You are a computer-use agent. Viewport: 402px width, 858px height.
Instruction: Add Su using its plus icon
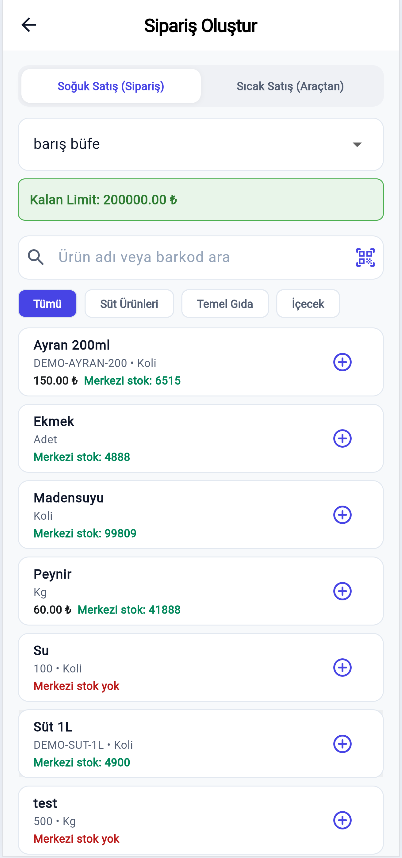[342, 668]
